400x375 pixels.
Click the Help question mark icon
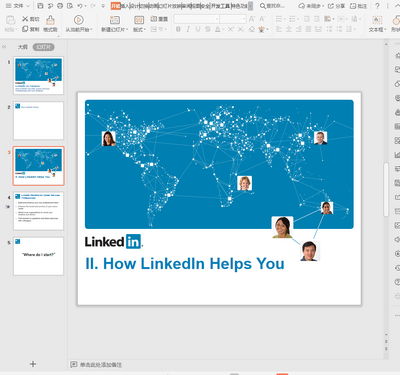pos(377,6)
